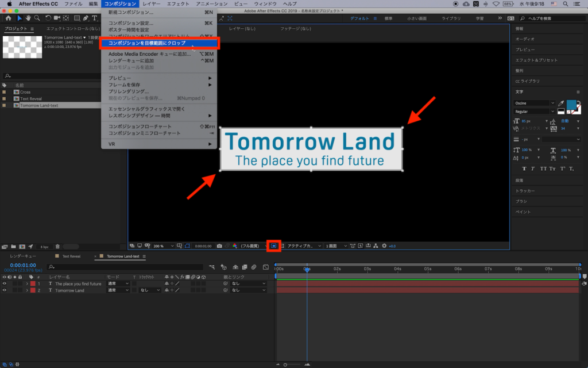
Task: Select the Rectangle shape tool
Action: click(x=77, y=18)
